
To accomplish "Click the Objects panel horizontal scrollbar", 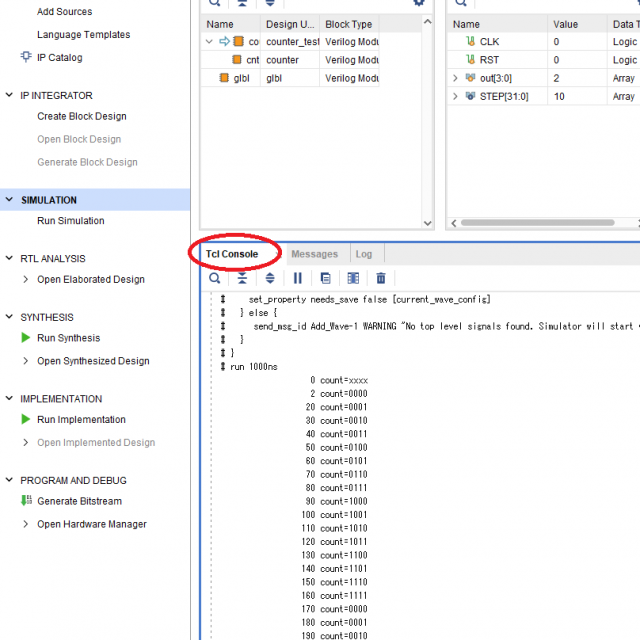I will tap(540, 224).
